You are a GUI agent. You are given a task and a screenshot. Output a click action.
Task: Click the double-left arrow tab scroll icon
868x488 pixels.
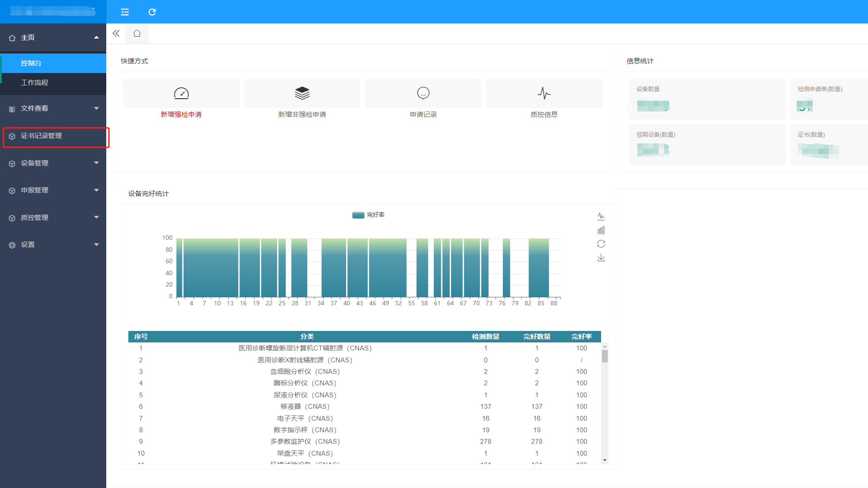point(116,34)
